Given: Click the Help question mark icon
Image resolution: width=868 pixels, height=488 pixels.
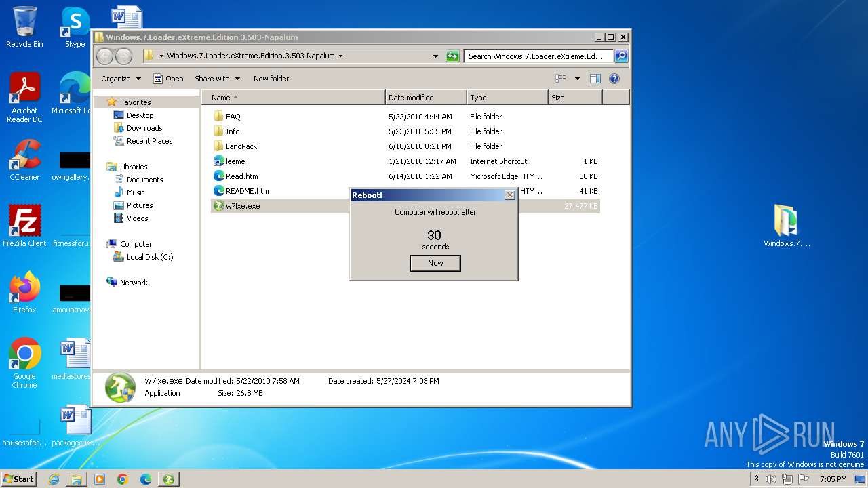Looking at the screenshot, I should click(x=614, y=79).
